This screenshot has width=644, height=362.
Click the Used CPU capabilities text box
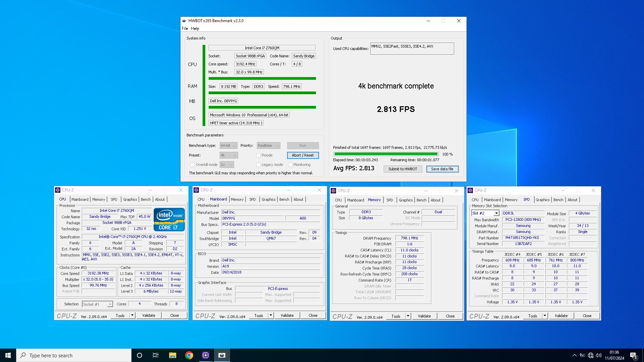tap(412, 49)
